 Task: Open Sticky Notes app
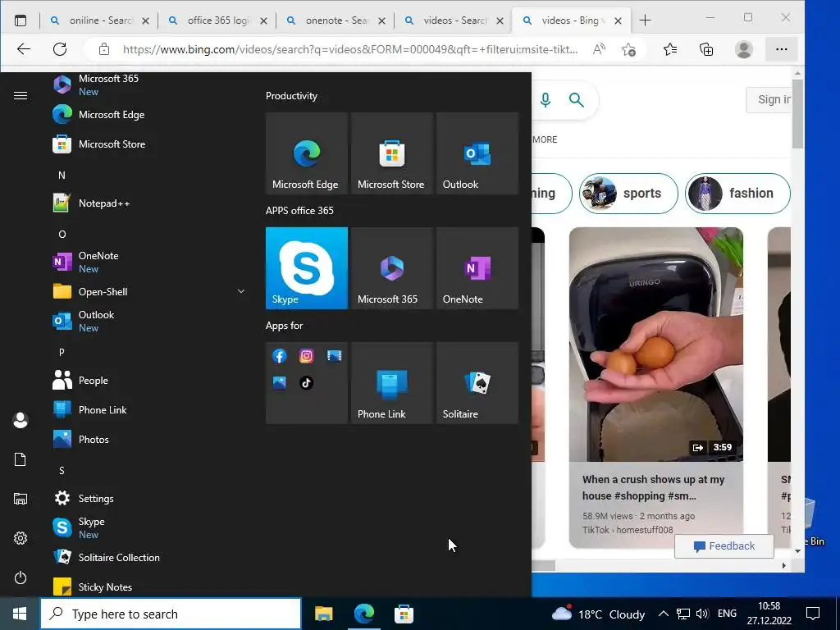148,587
